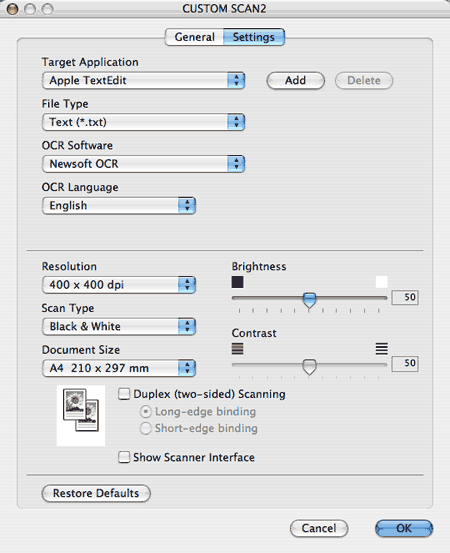Screen dimensions: 450x553
Task: Click the low contrast lines icon
Action: click(x=237, y=349)
